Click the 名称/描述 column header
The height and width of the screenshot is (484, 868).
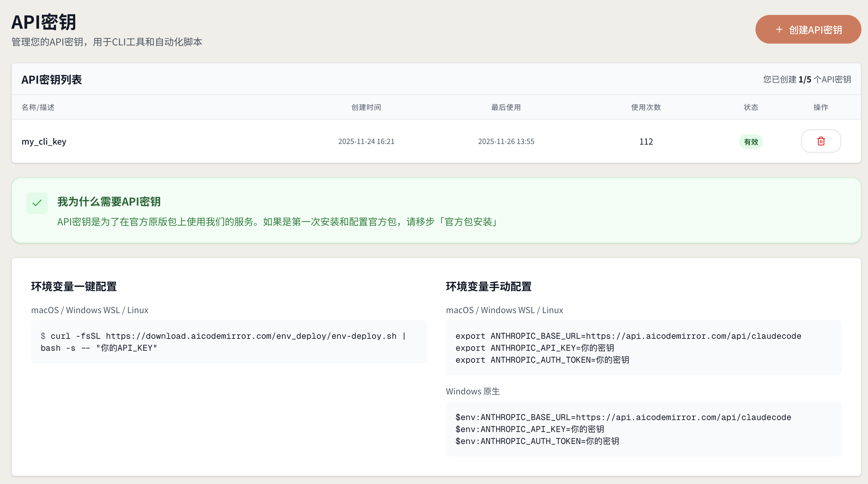(x=38, y=107)
